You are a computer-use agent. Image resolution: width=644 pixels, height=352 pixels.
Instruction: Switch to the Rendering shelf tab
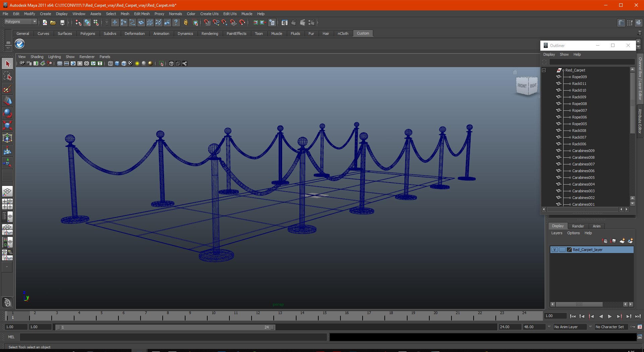click(210, 34)
